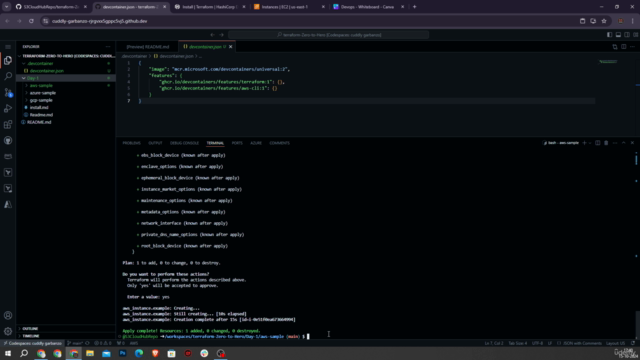Click the main branch status bar item
The height and width of the screenshot is (360, 640).
76,343
